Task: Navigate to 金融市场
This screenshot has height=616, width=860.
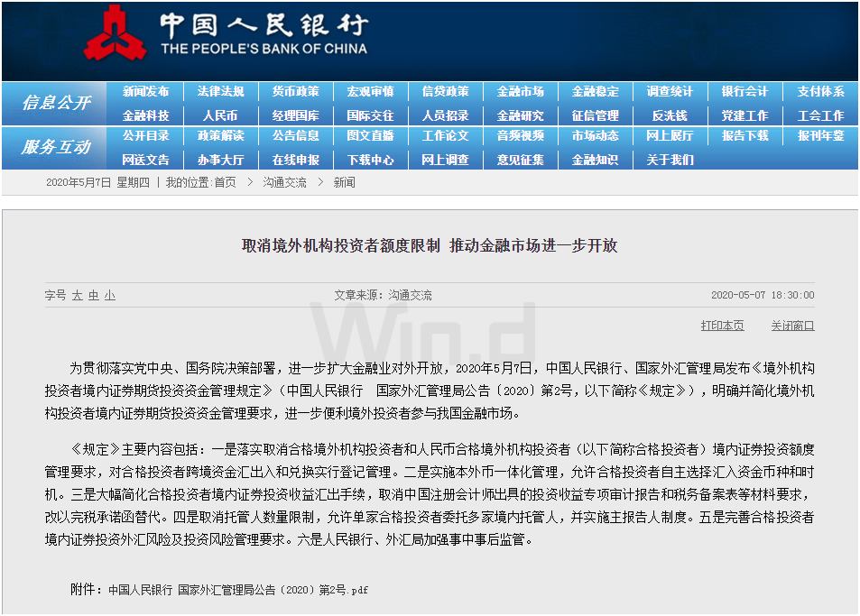Action: point(521,91)
